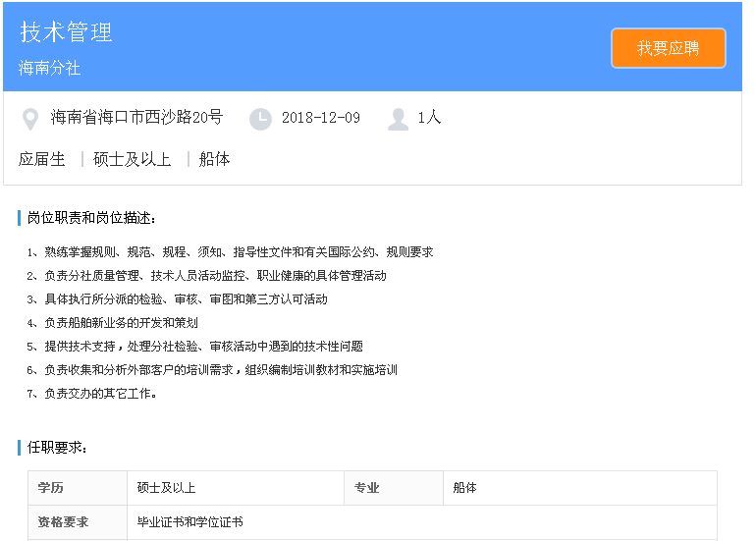The image size is (756, 541).
Task: Click the location pin icon
Action: click(x=30, y=119)
